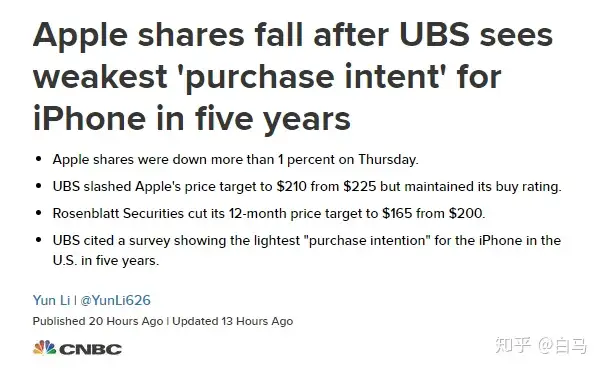Click the CNBC peacock logo icon

tap(44, 348)
